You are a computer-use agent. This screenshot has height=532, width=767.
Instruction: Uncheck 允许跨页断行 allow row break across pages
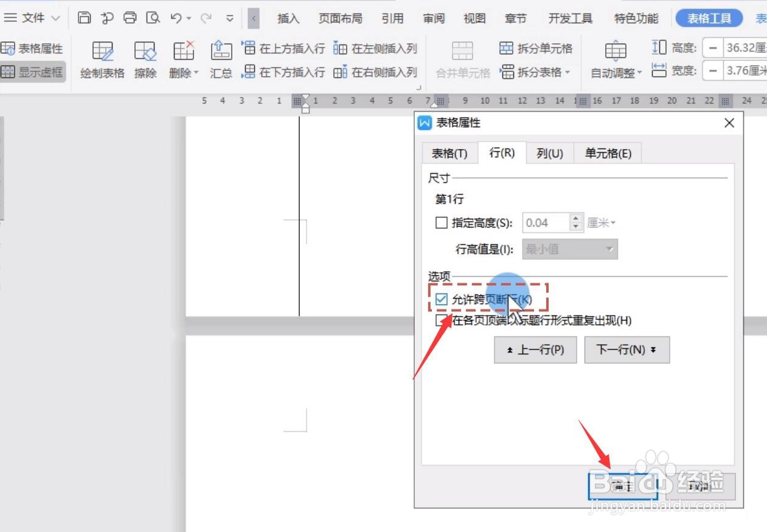click(x=440, y=299)
